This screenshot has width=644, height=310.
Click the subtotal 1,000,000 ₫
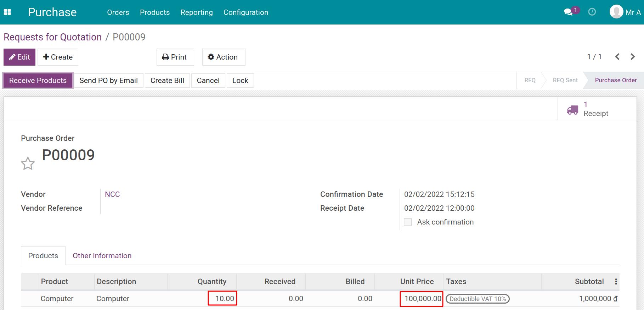(598, 299)
